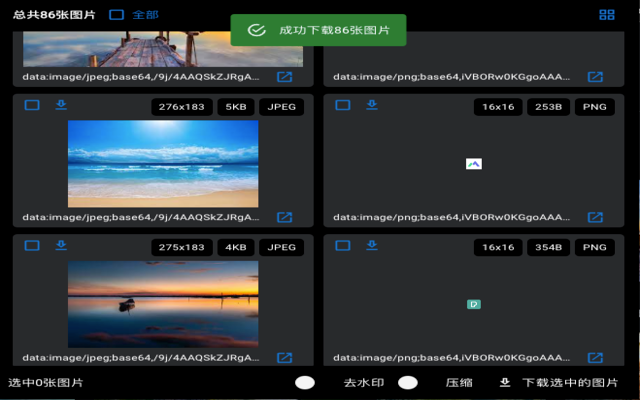Click 总共86张图片 total count text
Viewport: 640px width, 400px height.
[54, 15]
